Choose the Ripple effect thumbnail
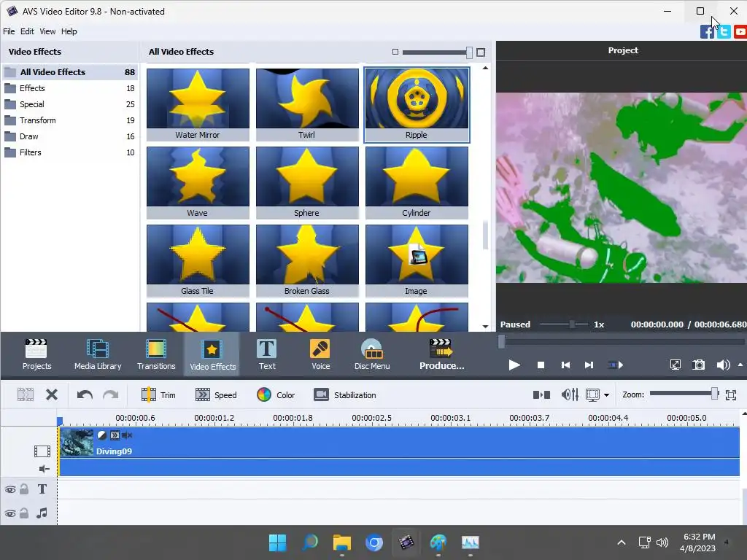This screenshot has height=560, width=747. [417, 104]
